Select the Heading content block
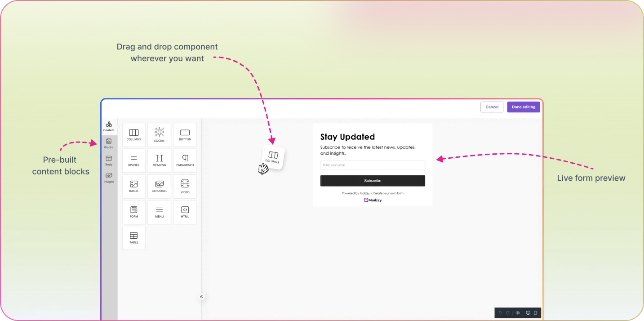 [x=160, y=160]
